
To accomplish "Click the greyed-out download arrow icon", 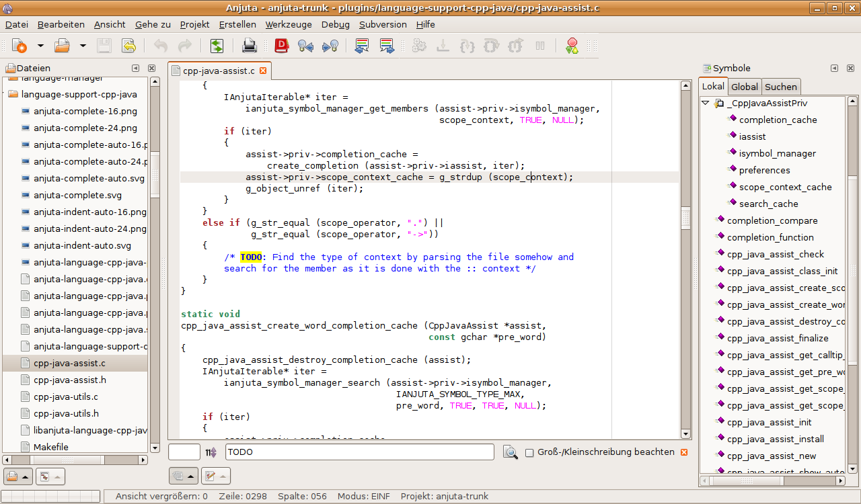I will pyautogui.click(x=443, y=46).
